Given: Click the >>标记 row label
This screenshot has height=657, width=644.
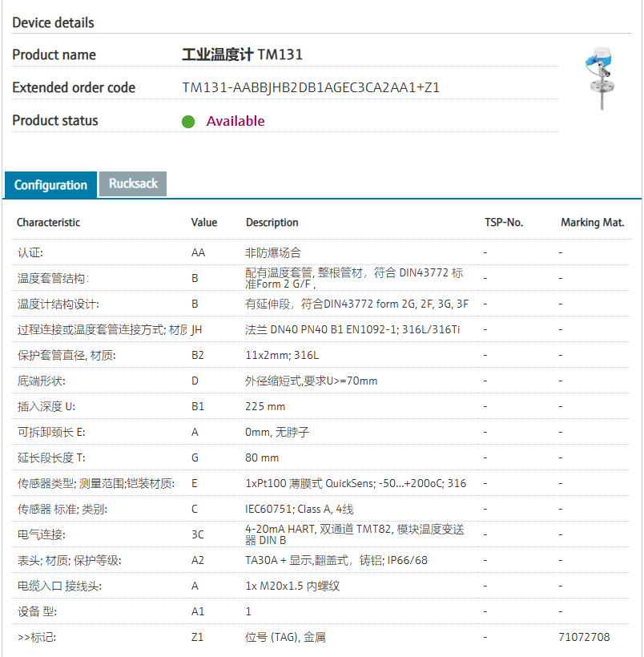Looking at the screenshot, I should (37, 637).
